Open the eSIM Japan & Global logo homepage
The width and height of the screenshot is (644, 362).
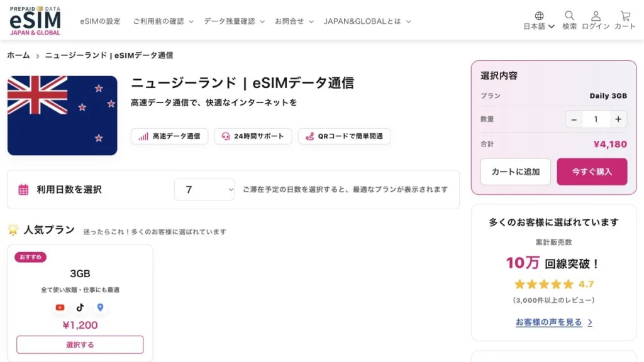35,21
